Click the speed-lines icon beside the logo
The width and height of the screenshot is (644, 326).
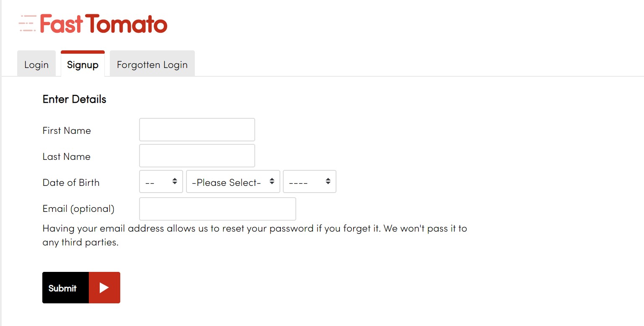[x=28, y=23]
